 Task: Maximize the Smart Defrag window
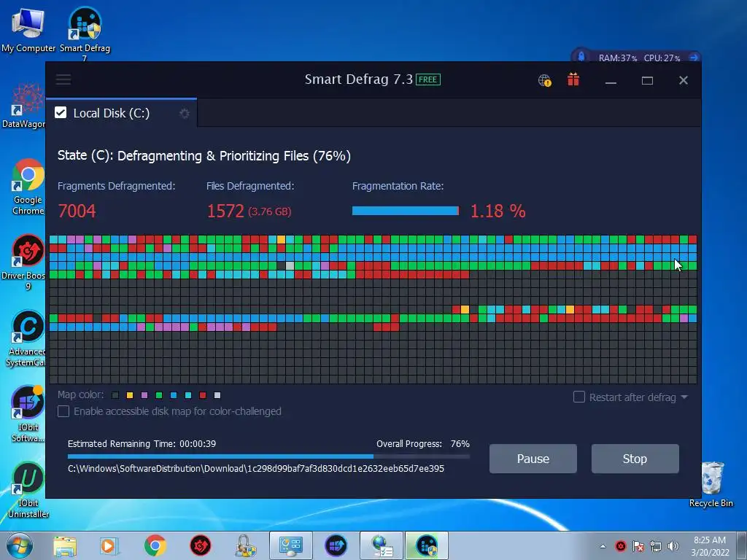647,80
